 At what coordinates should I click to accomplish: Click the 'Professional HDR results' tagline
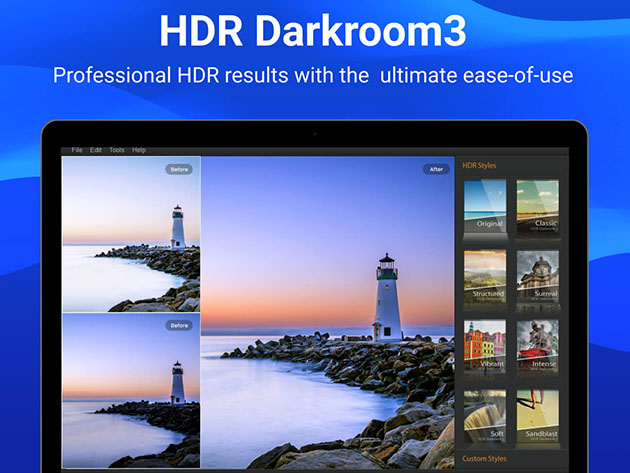[313, 75]
